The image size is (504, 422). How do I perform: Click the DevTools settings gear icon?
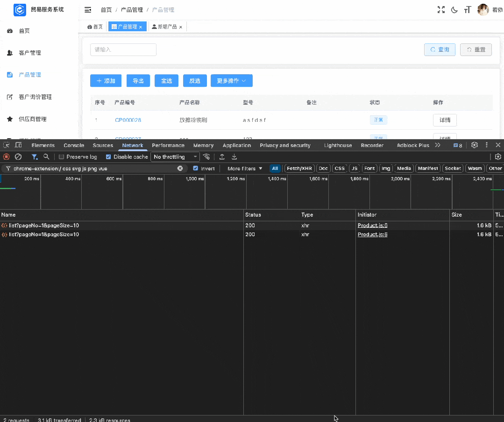(x=475, y=145)
